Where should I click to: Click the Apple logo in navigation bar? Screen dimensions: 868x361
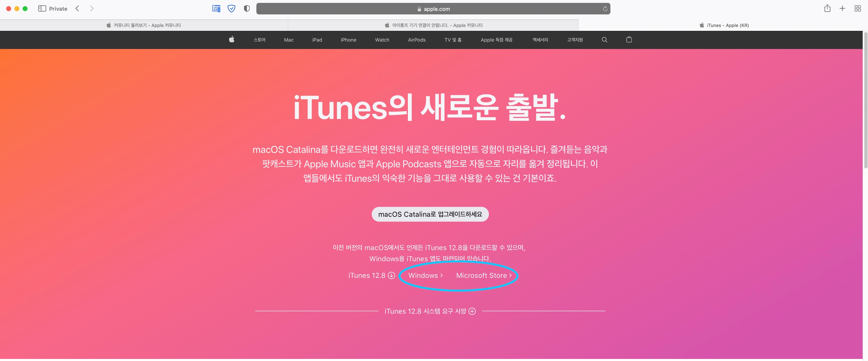point(231,40)
